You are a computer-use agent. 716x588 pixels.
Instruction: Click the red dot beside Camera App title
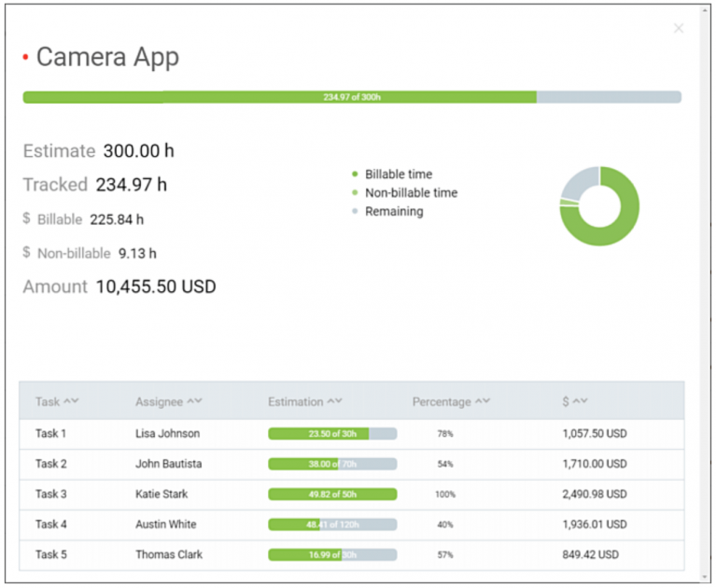[x=26, y=58]
